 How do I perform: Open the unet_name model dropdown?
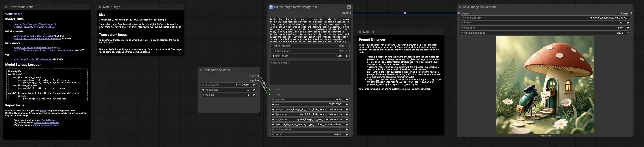(x=310, y=109)
